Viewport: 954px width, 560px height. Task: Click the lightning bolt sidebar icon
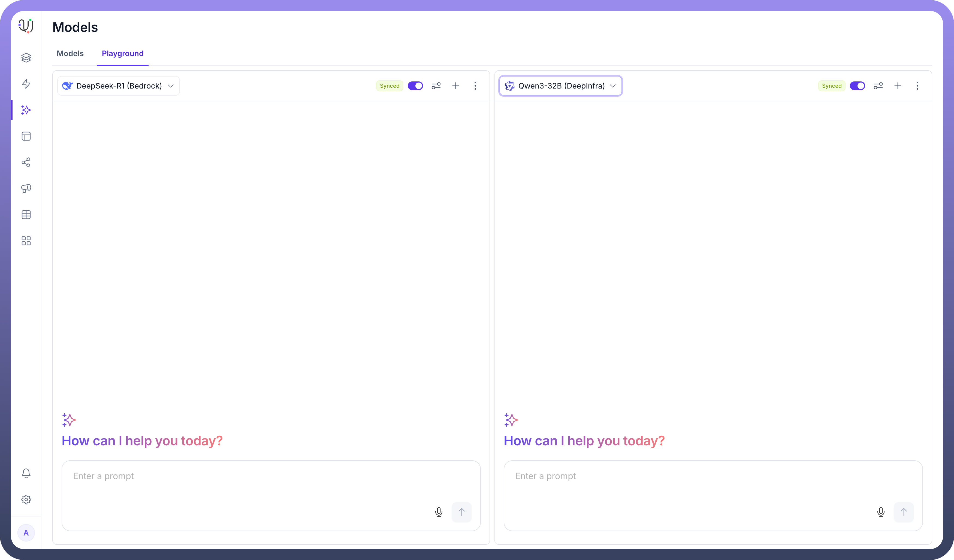[26, 84]
